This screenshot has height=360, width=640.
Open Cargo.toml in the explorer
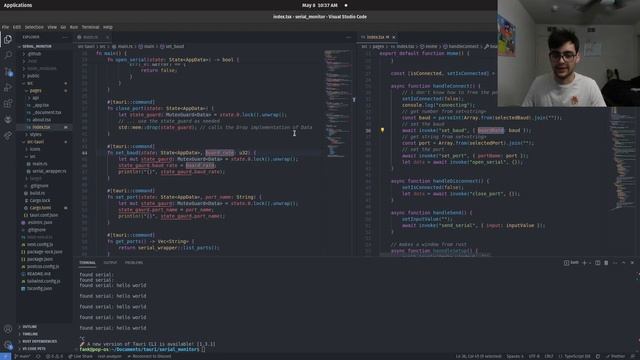point(40,208)
